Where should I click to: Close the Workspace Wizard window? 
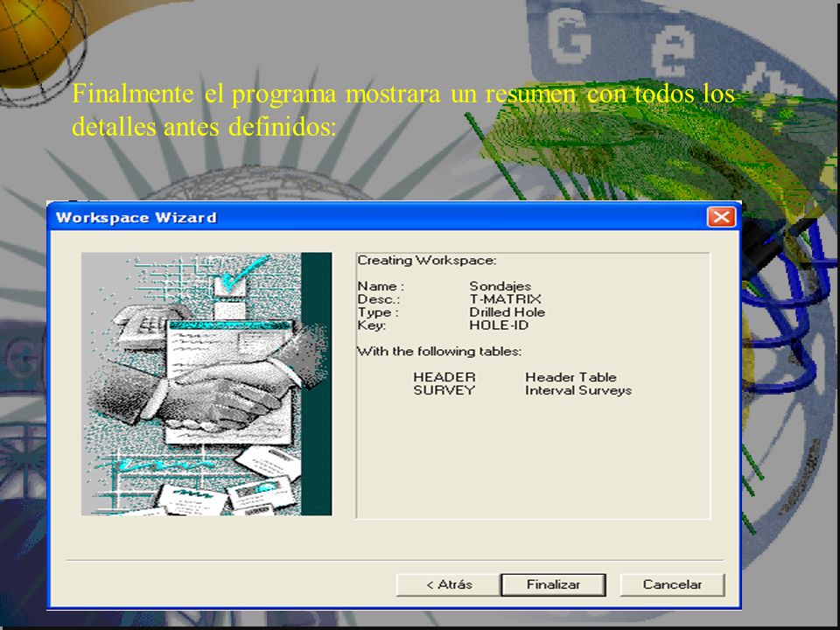(x=721, y=217)
